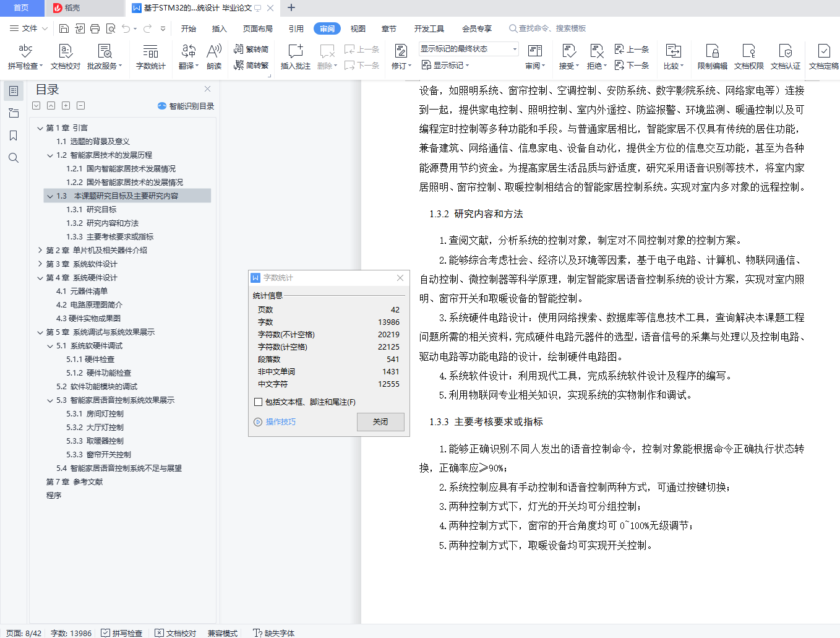The image size is (840, 638).
Task: Expand 第 3 章 系统软件设计 chevron
Action: point(40,264)
